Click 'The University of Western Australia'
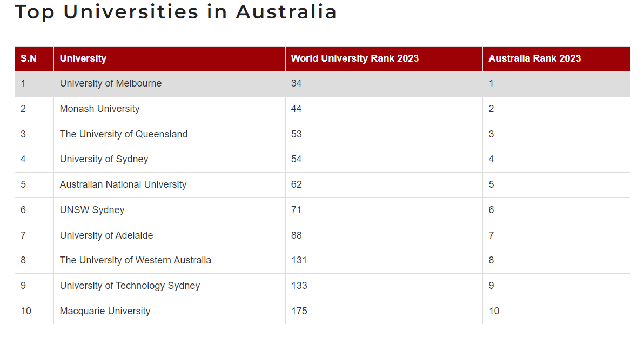Screen dimensions: 644x343 (136, 260)
